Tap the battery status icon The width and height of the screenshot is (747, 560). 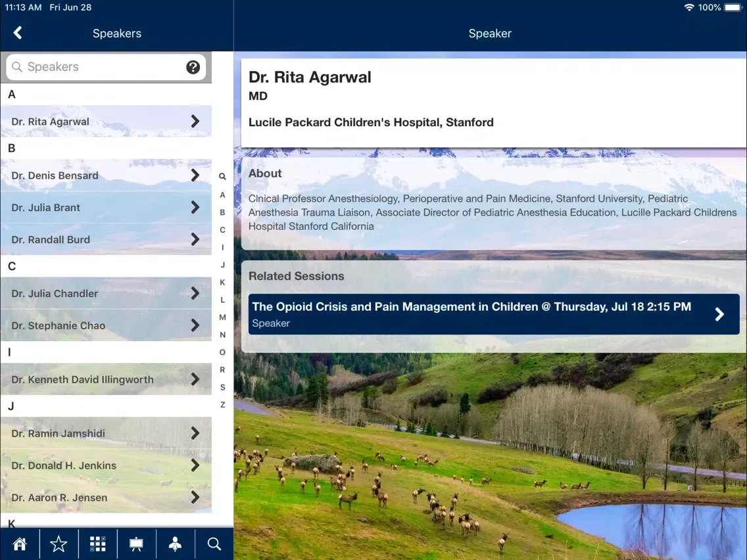tap(733, 7)
